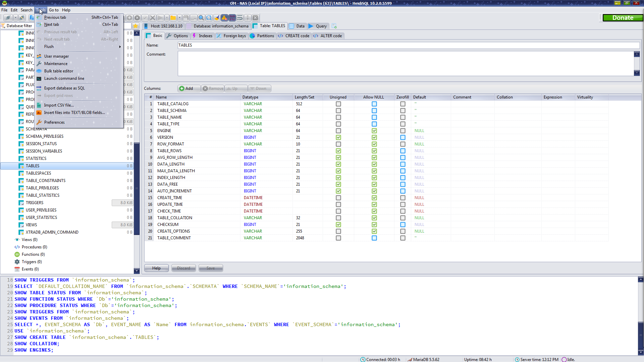Open a new query tab icon
Image resolution: width=644 pixels, height=362 pixels.
click(334, 26)
